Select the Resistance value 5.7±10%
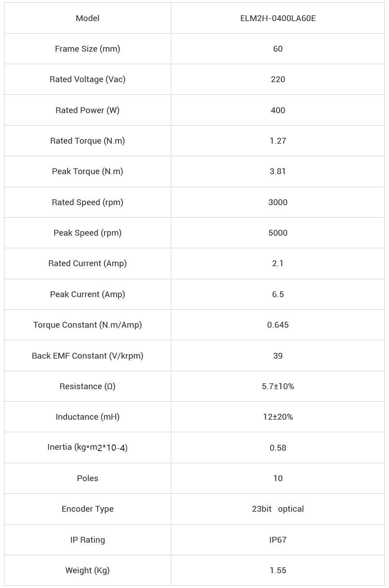Image resolution: width=389 pixels, height=588 pixels. [278, 386]
